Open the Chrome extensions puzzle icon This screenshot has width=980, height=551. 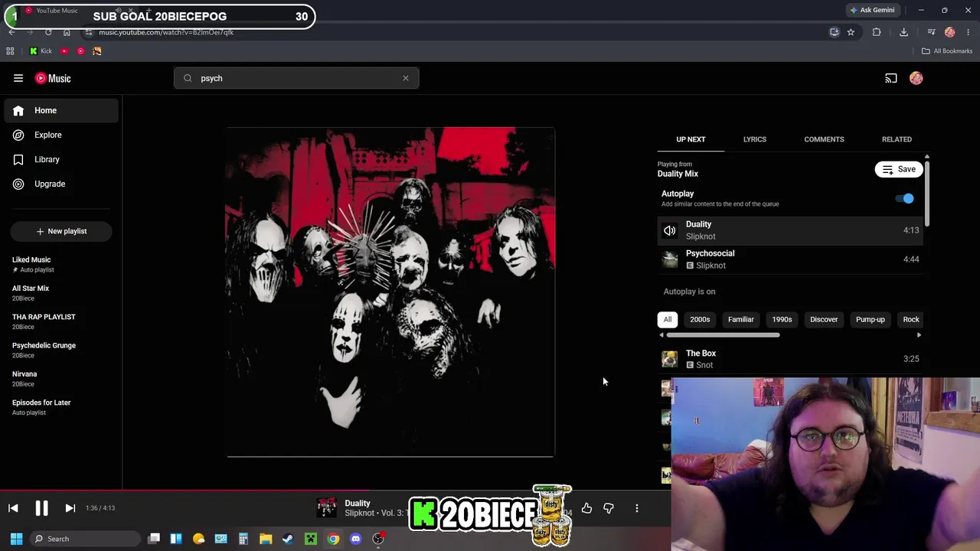[x=877, y=32]
